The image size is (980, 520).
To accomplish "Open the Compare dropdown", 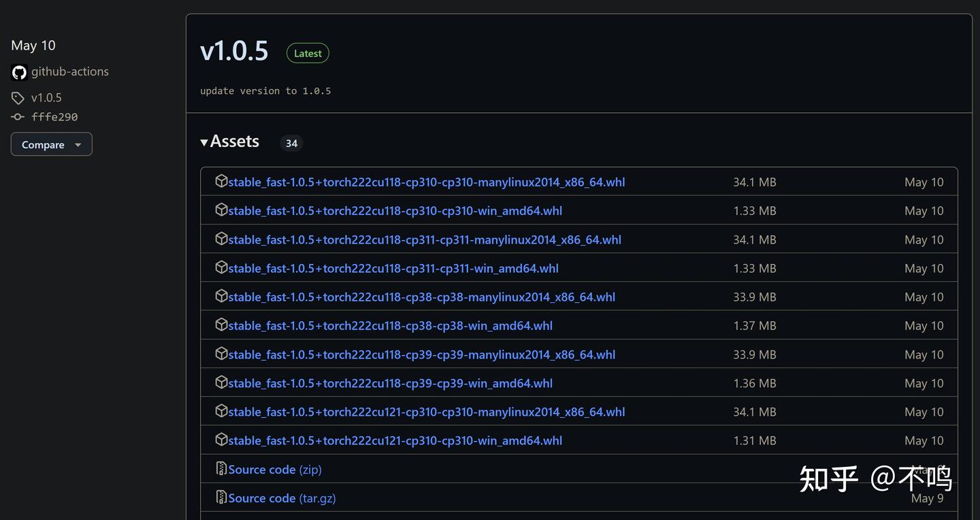I will click(x=52, y=144).
